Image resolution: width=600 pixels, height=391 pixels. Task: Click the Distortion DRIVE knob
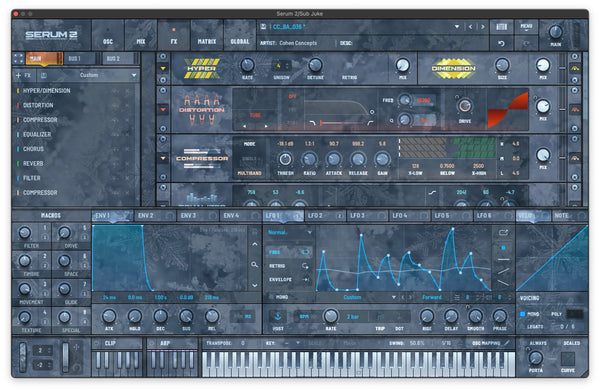click(464, 106)
